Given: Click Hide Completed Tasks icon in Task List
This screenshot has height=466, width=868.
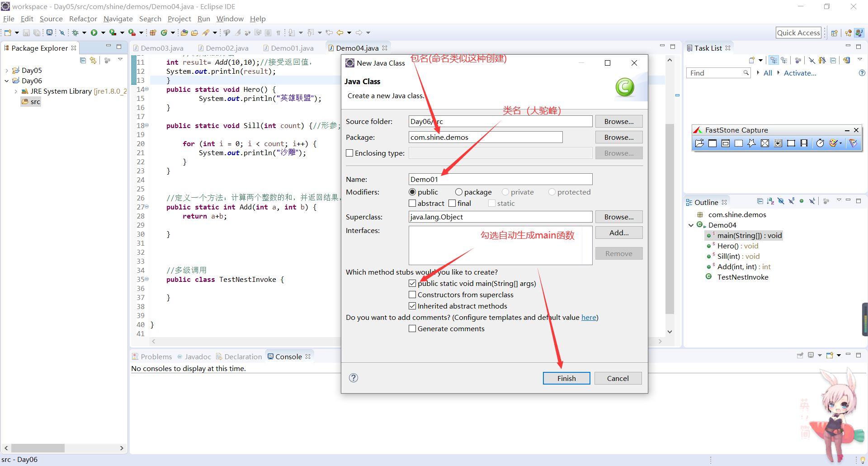Looking at the screenshot, I should (x=812, y=60).
